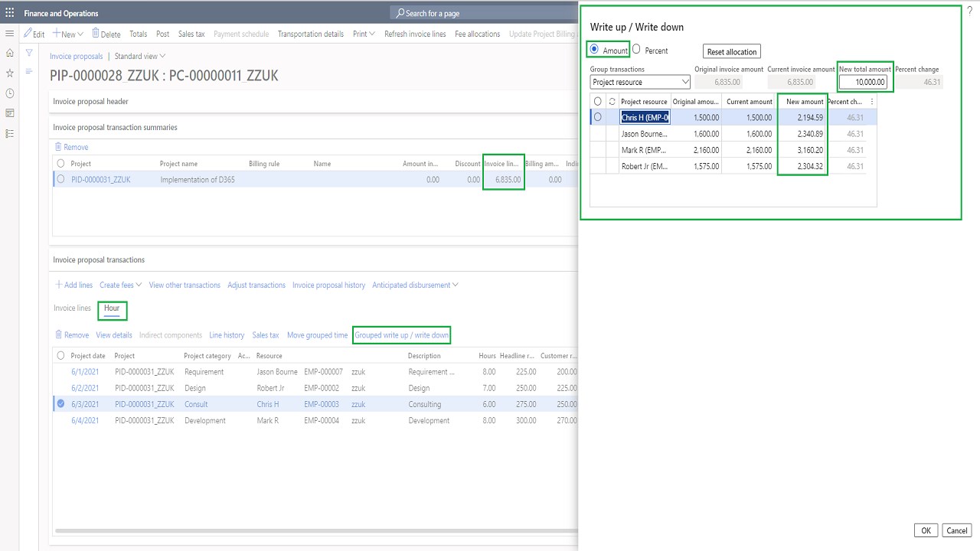Image resolution: width=980 pixels, height=551 pixels.
Task: Open the app launcher waffle icon
Action: tap(10, 13)
